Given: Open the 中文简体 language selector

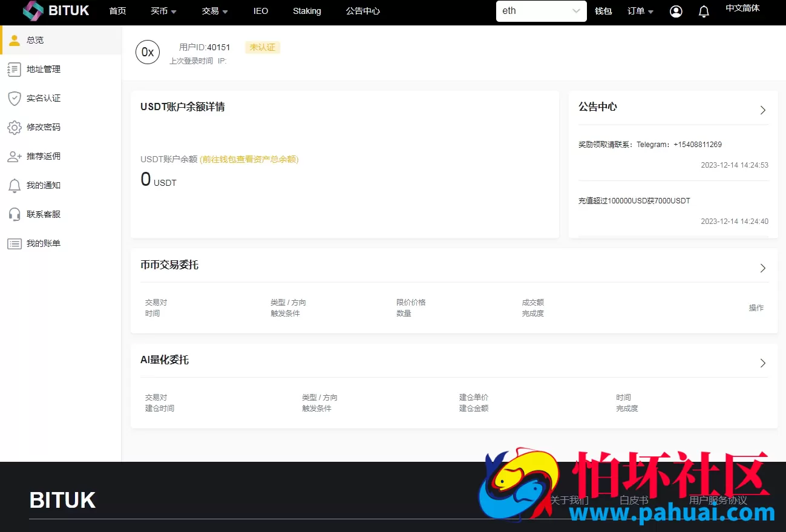Looking at the screenshot, I should pyautogui.click(x=742, y=8).
